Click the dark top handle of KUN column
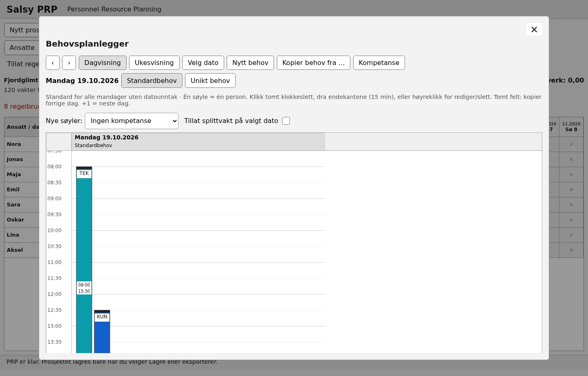Viewport: 588px width, 376px height. coord(102,311)
